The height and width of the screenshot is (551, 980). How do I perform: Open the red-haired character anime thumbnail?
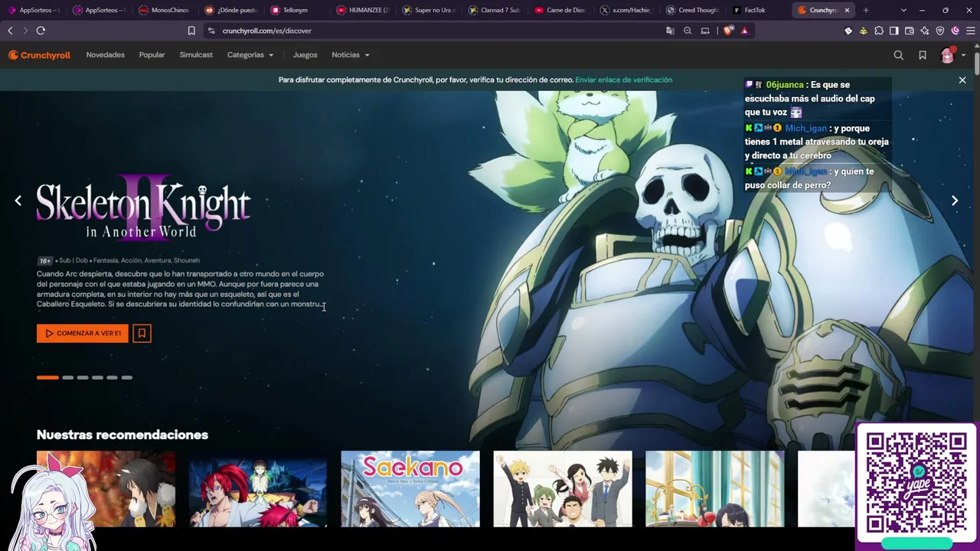pyautogui.click(x=258, y=489)
